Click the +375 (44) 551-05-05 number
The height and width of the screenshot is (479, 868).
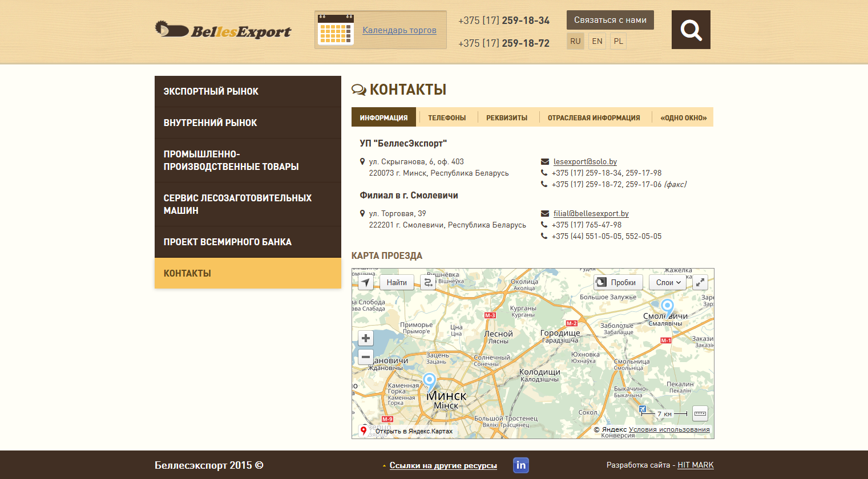point(587,236)
